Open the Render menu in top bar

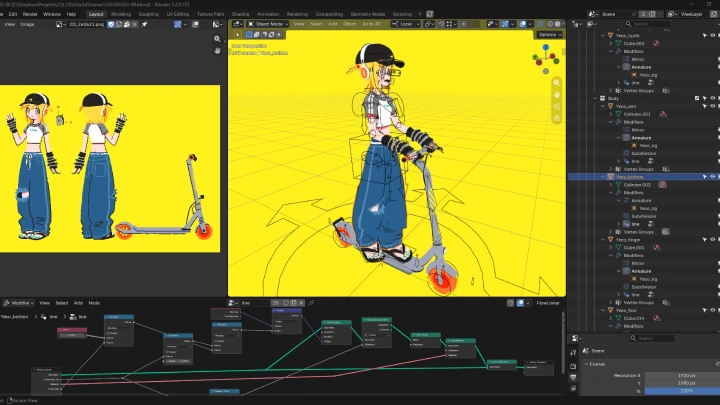point(30,14)
